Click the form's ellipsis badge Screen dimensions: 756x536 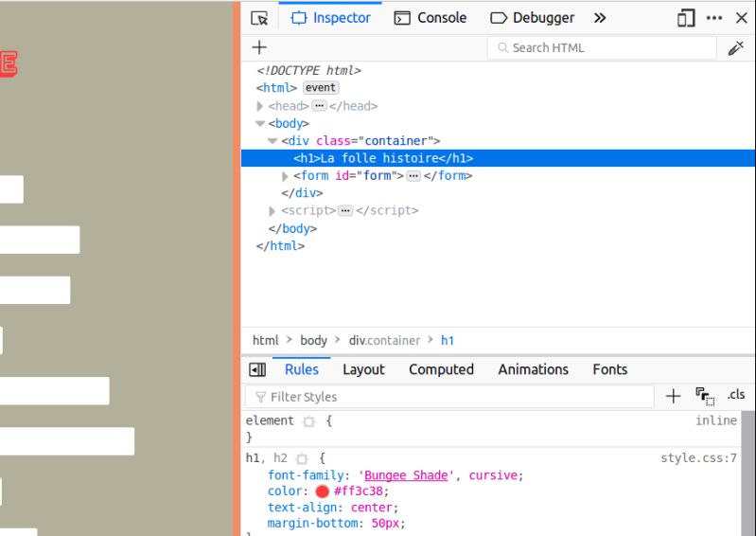[413, 175]
